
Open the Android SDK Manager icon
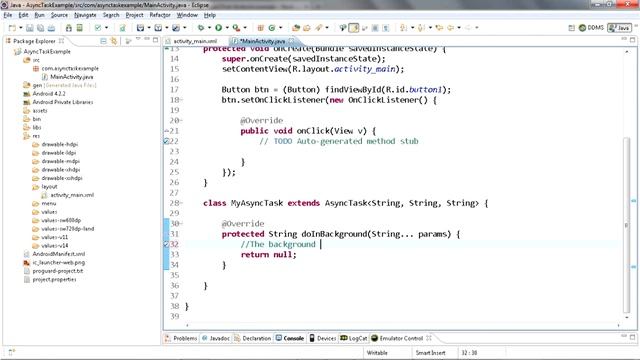pyautogui.click(x=69, y=28)
